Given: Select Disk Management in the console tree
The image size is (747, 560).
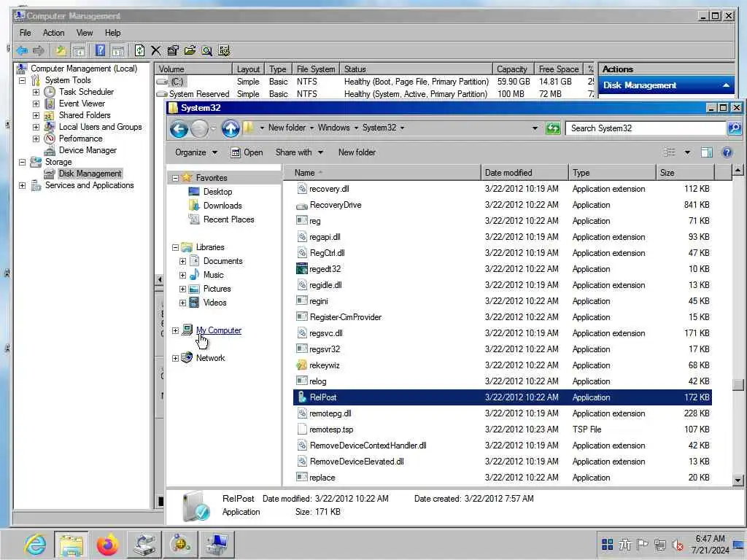Looking at the screenshot, I should click(90, 174).
